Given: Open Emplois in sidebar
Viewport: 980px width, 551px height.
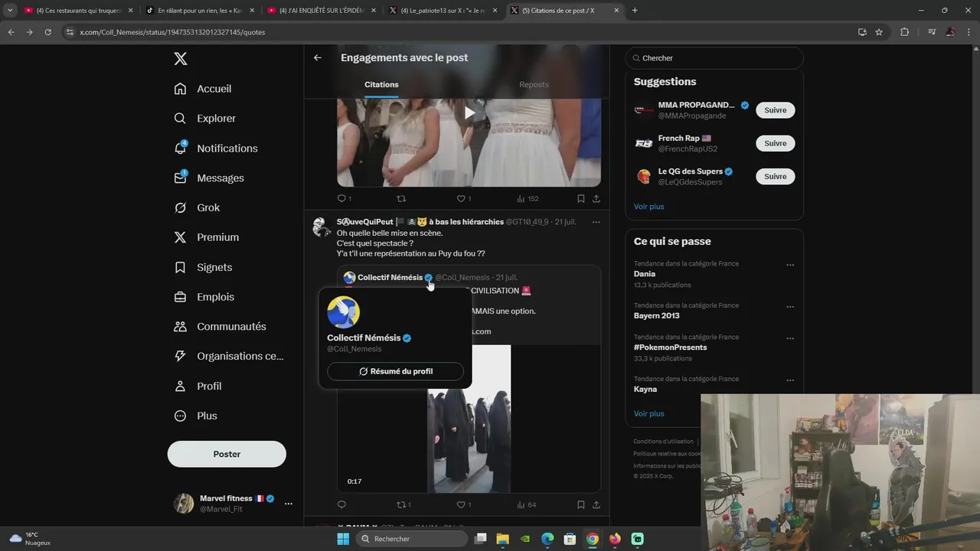Looking at the screenshot, I should click(204, 297).
